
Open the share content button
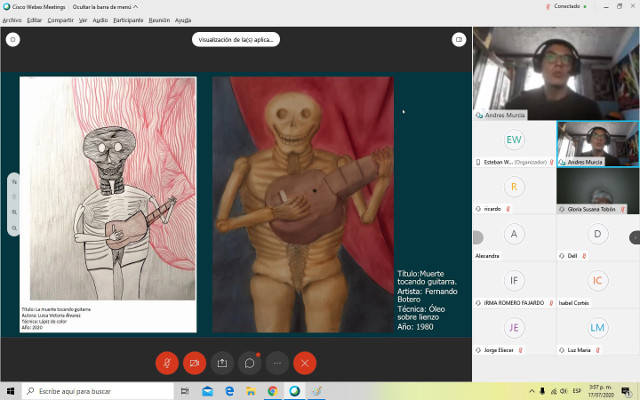click(x=222, y=363)
